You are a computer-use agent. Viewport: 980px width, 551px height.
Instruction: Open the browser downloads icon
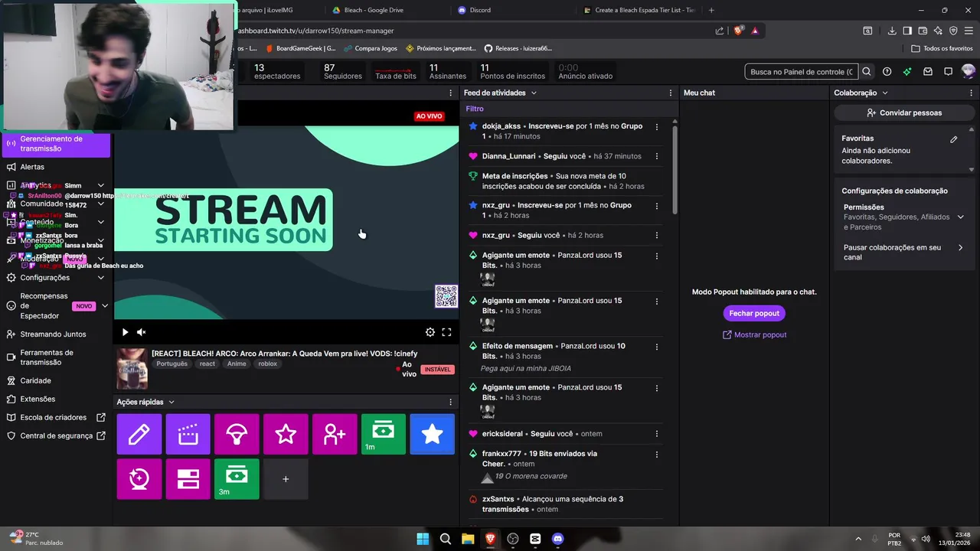[x=892, y=31]
